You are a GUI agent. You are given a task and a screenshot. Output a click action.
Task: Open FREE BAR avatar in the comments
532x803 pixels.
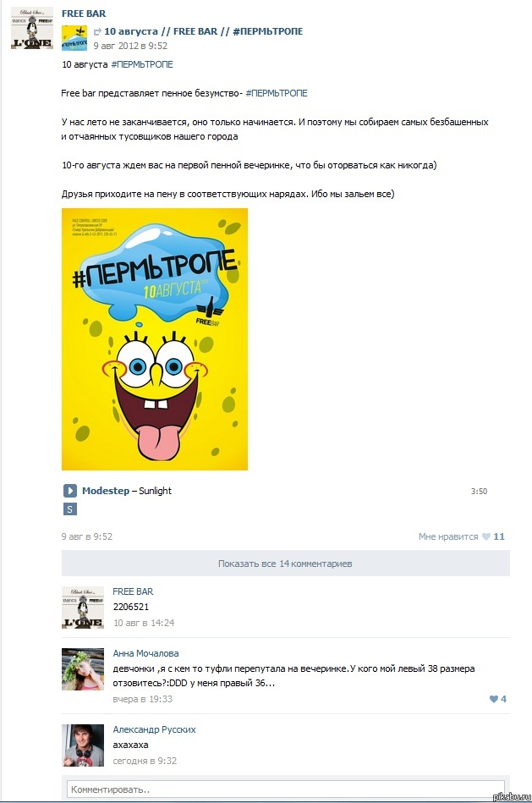coord(83,608)
